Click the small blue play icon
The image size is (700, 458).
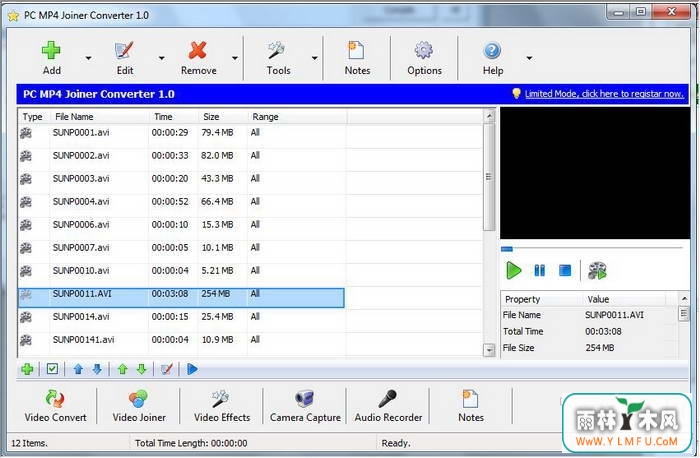point(192,369)
